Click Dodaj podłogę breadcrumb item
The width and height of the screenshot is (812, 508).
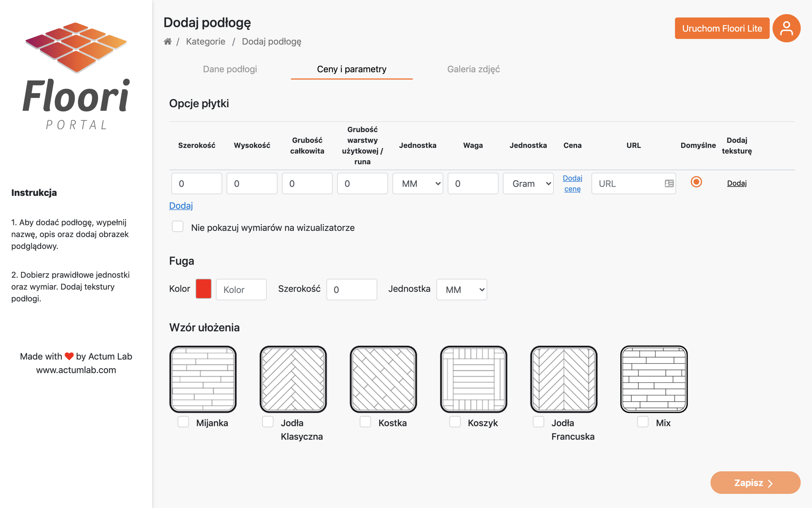coord(272,42)
